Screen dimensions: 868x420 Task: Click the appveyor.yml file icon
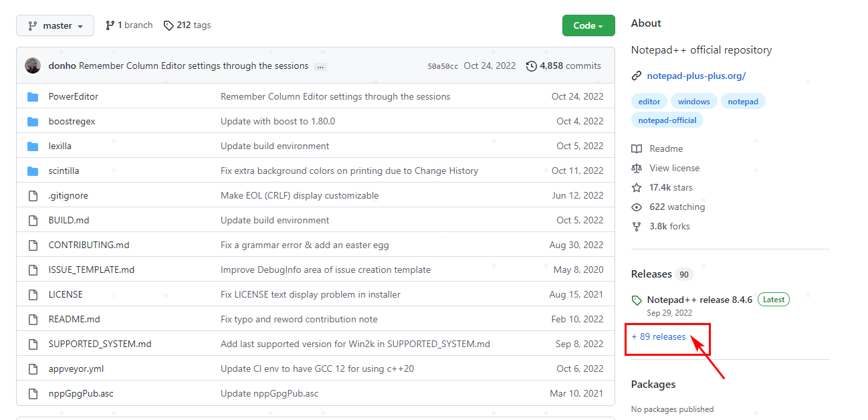point(33,369)
